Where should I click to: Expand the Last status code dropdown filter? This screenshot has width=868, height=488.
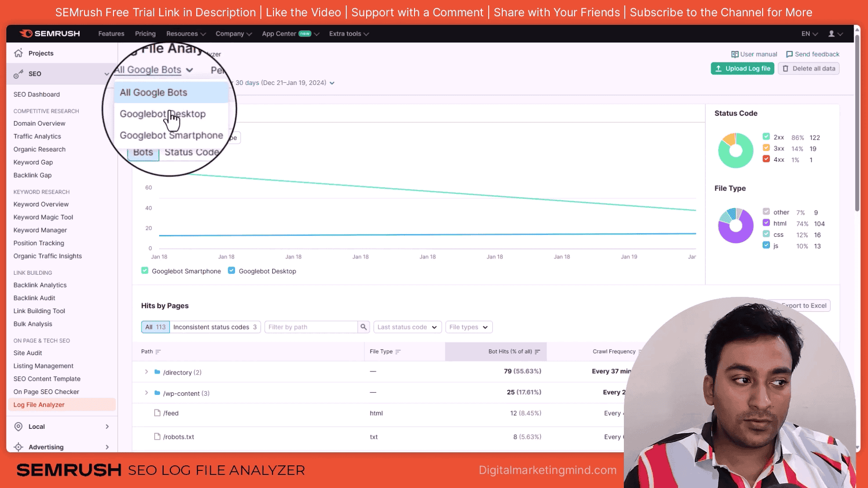[407, 327]
